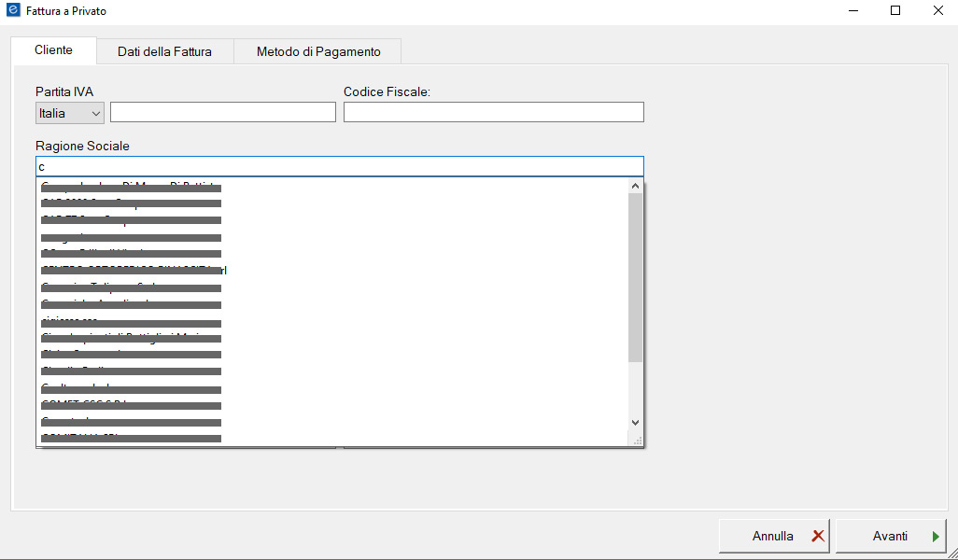The width and height of the screenshot is (958, 560).
Task: Open the Metodo di Pagamento tab
Action: 318,52
